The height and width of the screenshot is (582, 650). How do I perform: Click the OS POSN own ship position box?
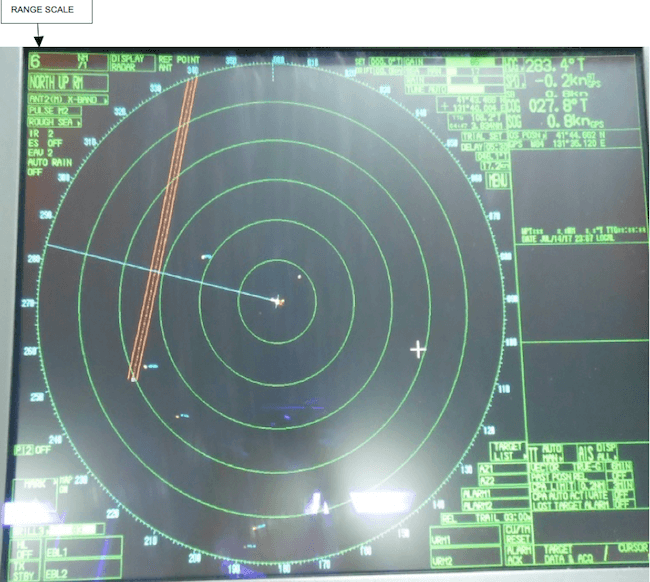(x=575, y=139)
